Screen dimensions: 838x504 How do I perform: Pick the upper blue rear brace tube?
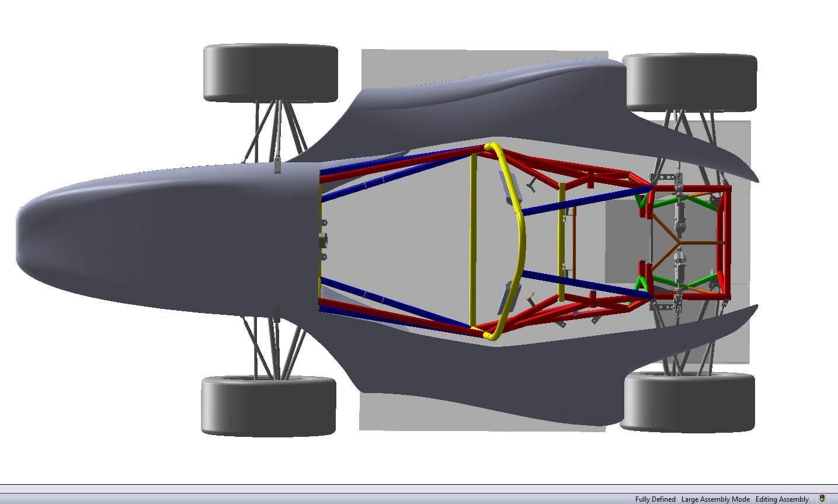click(x=584, y=200)
